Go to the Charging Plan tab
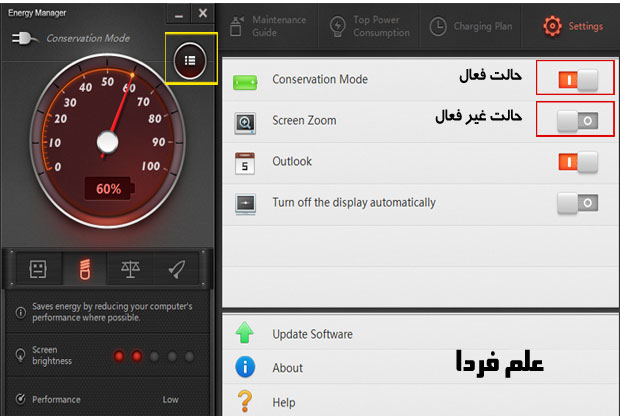Screen dimensions: 620x420 476,26
